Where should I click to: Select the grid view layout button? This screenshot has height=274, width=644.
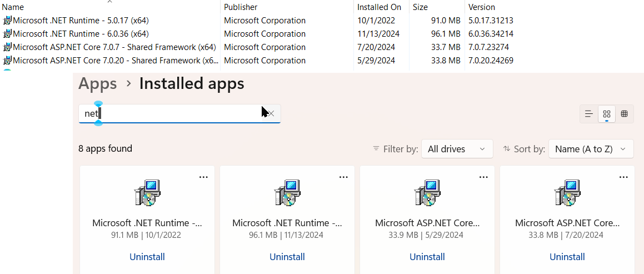[607, 114]
